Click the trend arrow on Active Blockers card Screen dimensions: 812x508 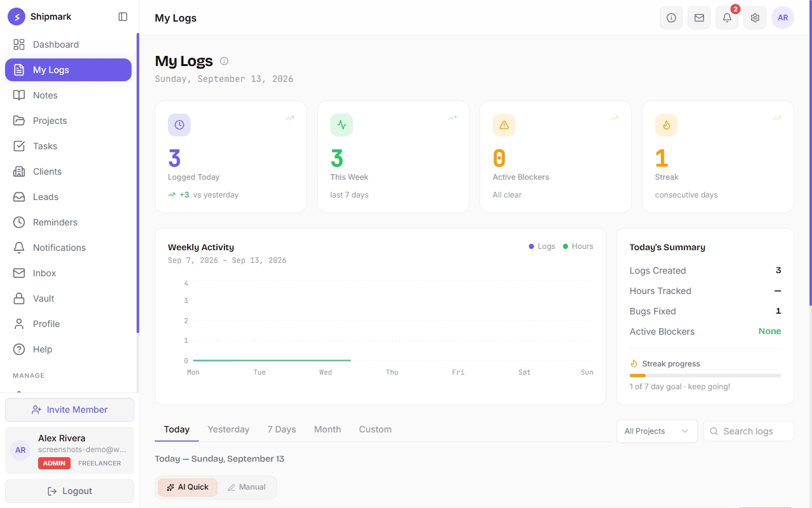pyautogui.click(x=615, y=118)
